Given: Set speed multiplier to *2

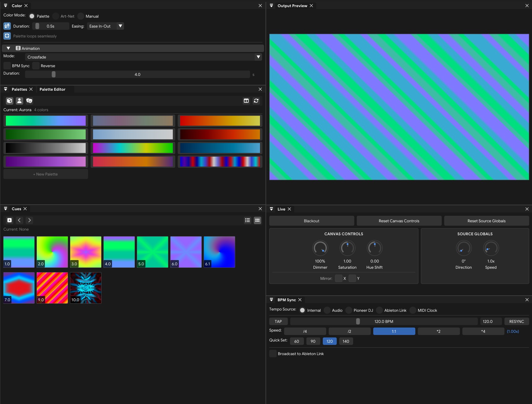Looking at the screenshot, I should click(439, 331).
